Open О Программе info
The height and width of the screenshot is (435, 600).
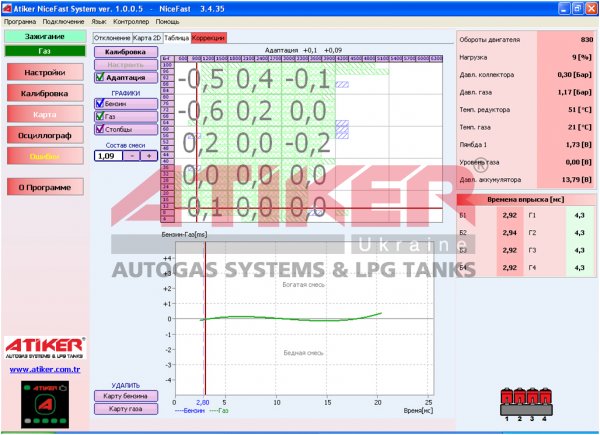pyautogui.click(x=45, y=187)
